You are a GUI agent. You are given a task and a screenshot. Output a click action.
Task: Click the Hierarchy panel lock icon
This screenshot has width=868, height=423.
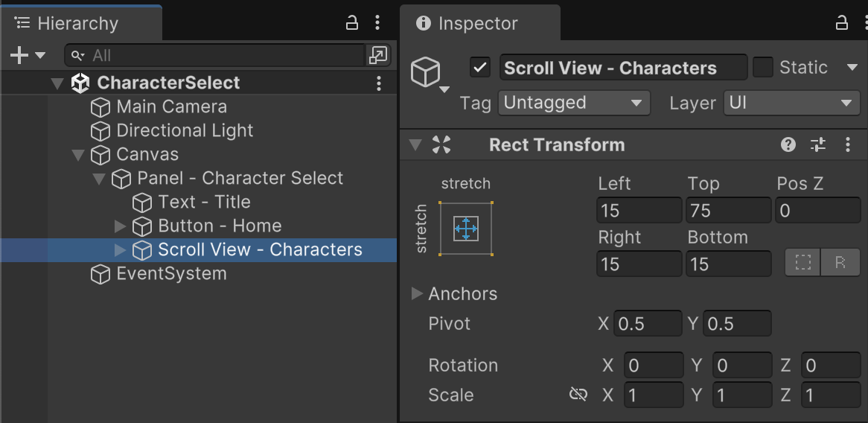353,23
